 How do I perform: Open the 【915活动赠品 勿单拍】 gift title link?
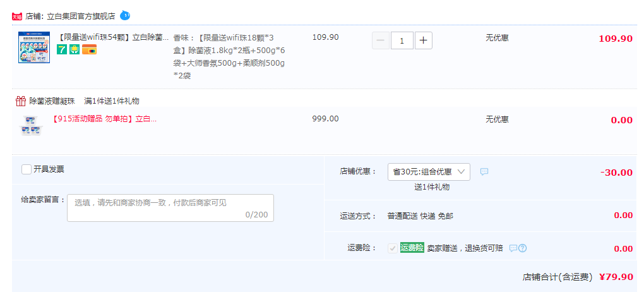pyautogui.click(x=105, y=119)
